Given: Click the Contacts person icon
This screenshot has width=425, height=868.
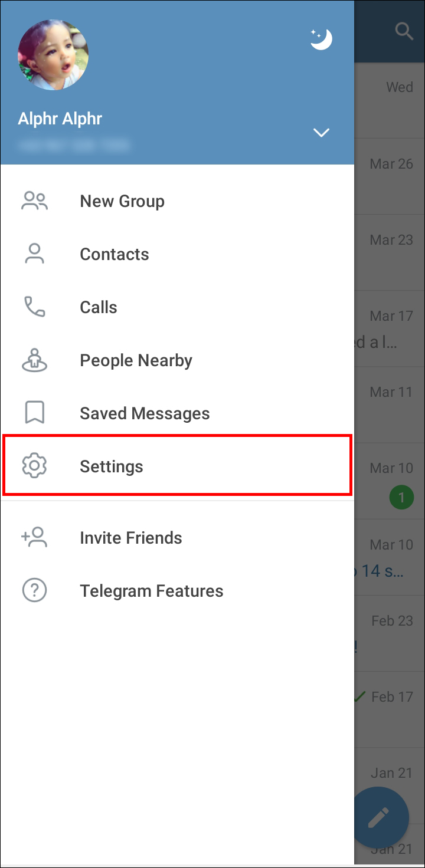Looking at the screenshot, I should (34, 254).
